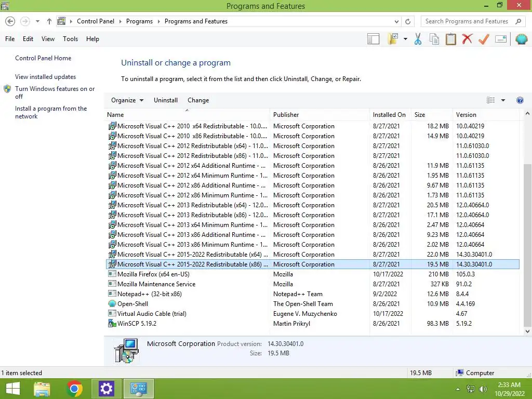Click the red X Delete toolbar icon
Screen dimensions: 532x399
point(467,38)
